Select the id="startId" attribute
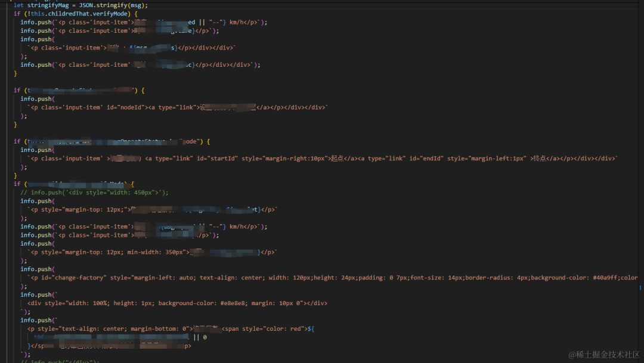644x363 pixels. tap(217, 159)
